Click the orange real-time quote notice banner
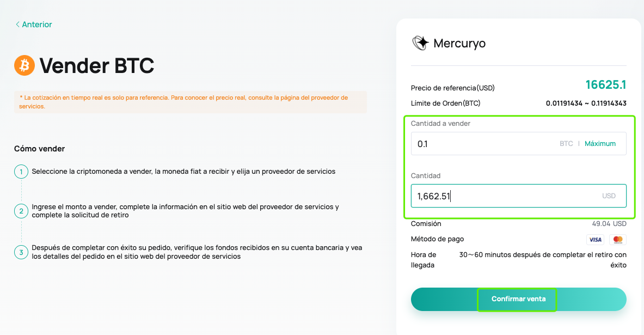644x335 pixels. click(190, 102)
